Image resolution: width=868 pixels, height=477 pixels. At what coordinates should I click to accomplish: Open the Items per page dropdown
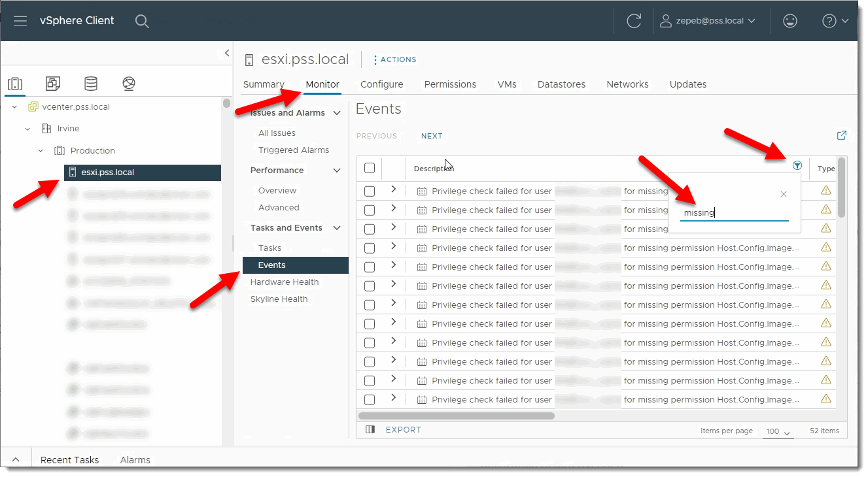777,431
